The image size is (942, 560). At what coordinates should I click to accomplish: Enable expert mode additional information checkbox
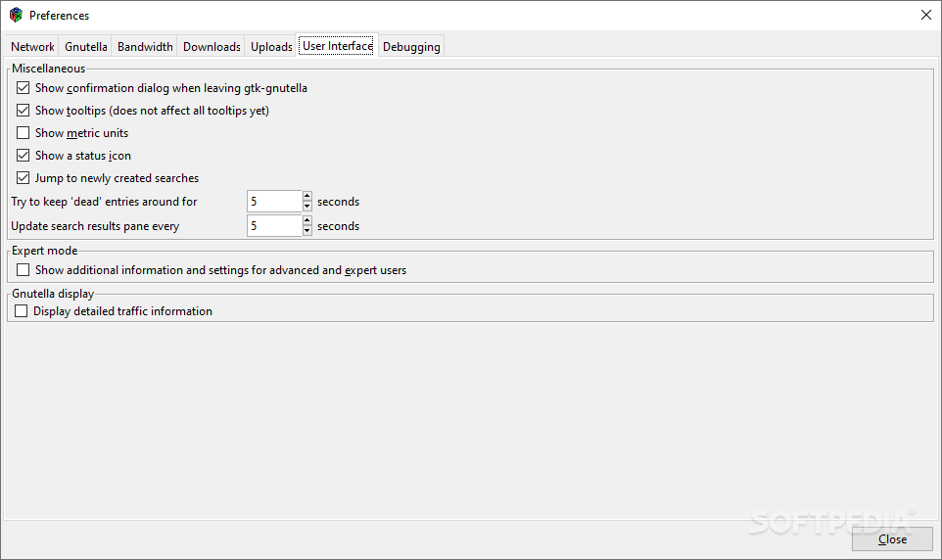click(x=23, y=270)
